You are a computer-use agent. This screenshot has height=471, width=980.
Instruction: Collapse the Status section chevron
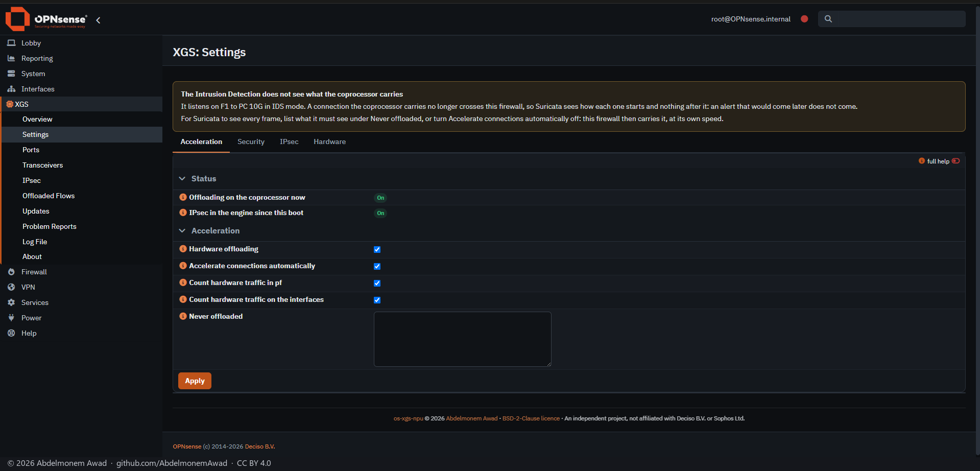click(x=182, y=179)
